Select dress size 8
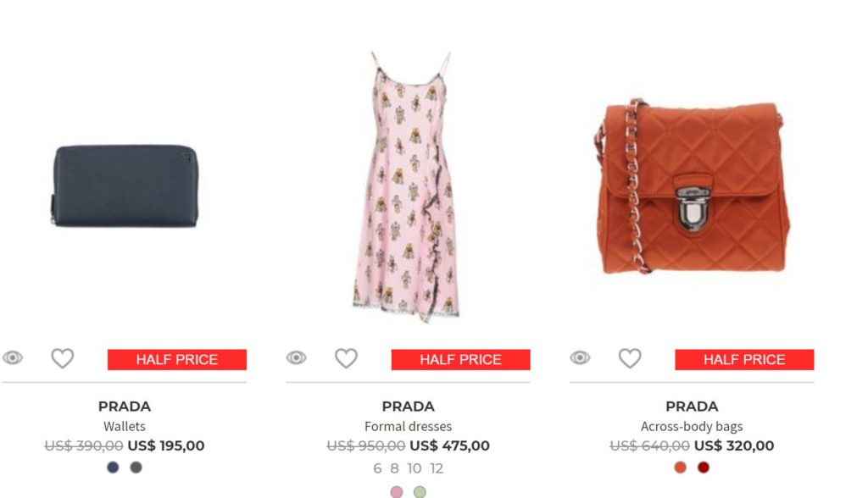Screen dimensions: 868x498 point(394,468)
